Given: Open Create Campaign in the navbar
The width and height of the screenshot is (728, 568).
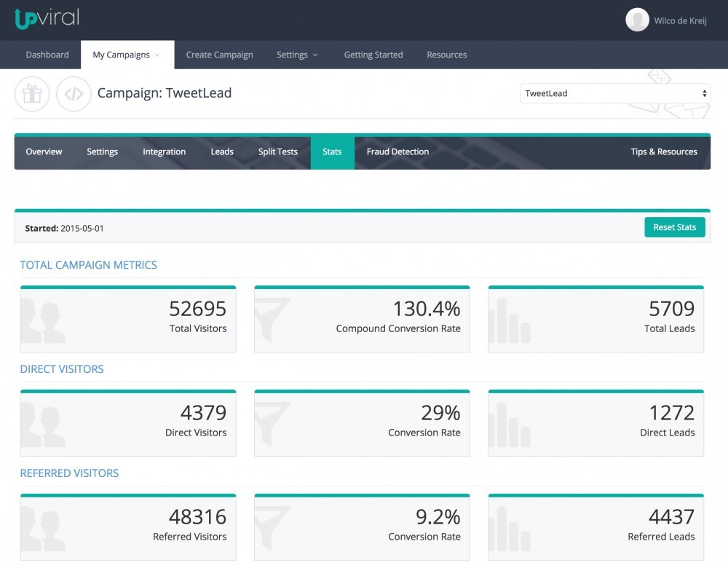Looking at the screenshot, I should point(220,55).
